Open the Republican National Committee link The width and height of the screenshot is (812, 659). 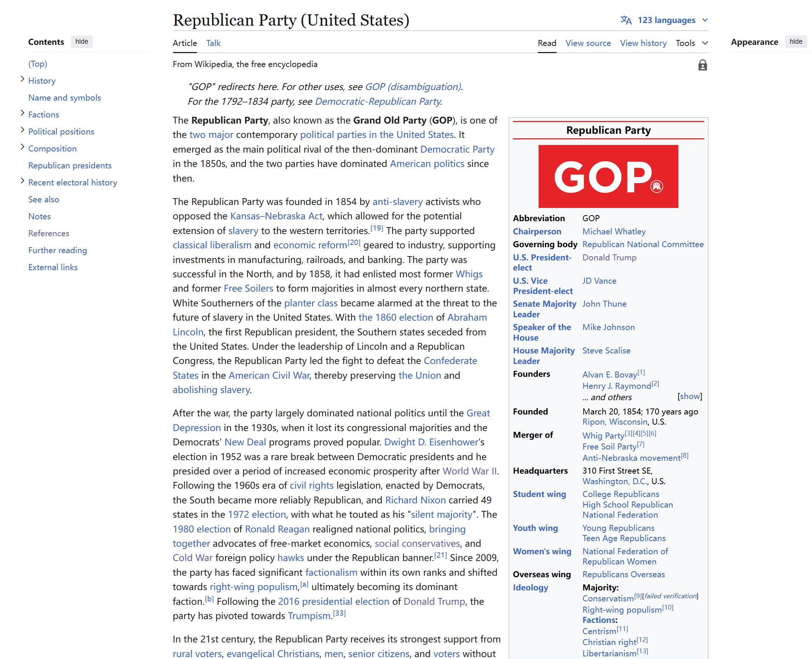pos(643,245)
